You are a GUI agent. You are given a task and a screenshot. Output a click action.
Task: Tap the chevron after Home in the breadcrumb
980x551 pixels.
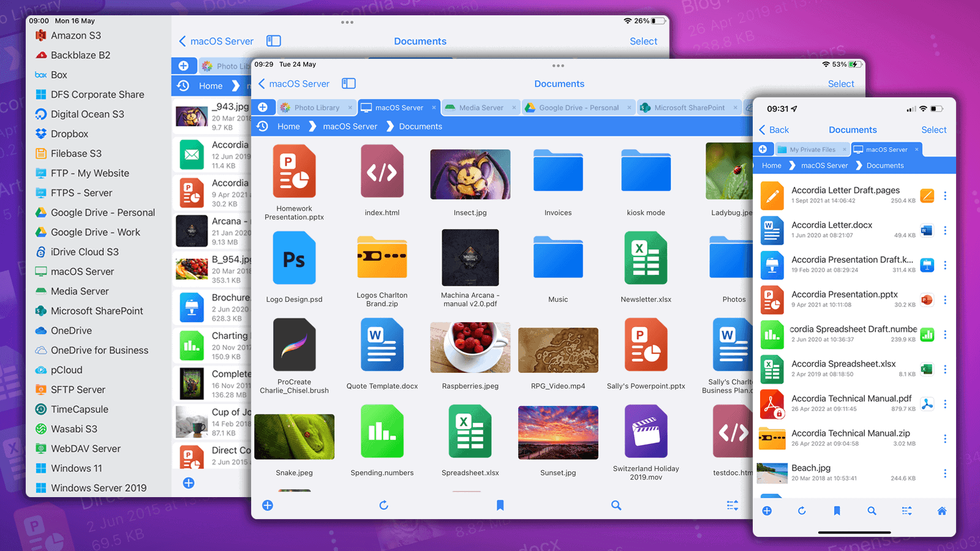[312, 126]
